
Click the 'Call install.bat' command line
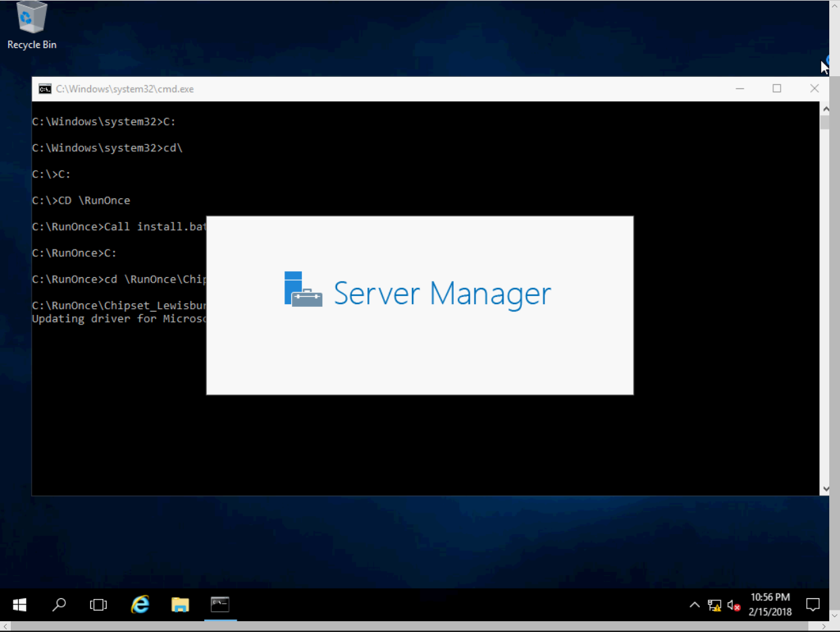coord(119,227)
